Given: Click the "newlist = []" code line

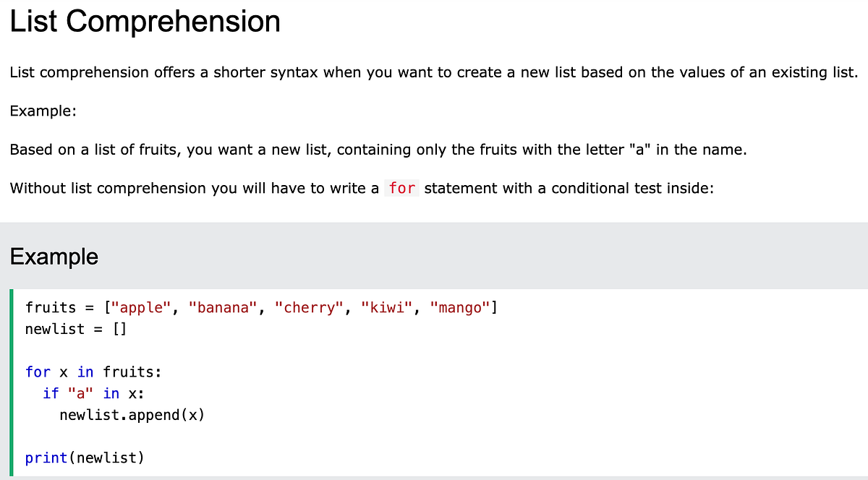Looking at the screenshot, I should [x=76, y=329].
